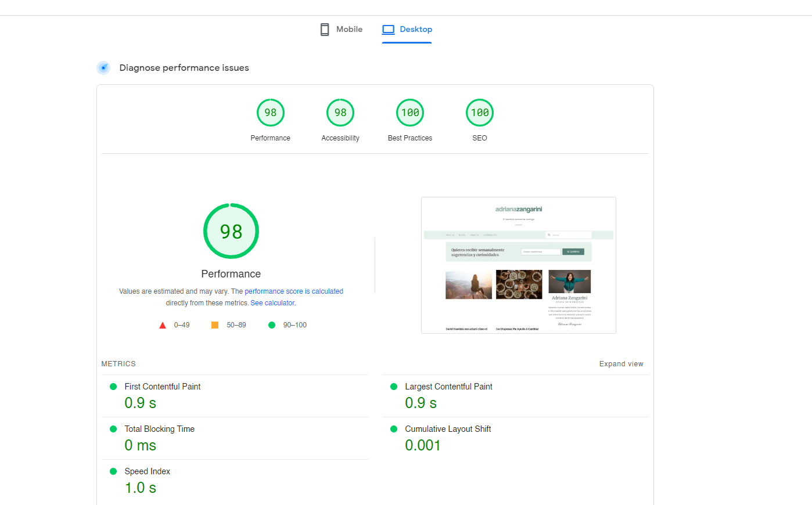Open 'performance score is calculated' link
Screen dimensions: 812x505
294,291
